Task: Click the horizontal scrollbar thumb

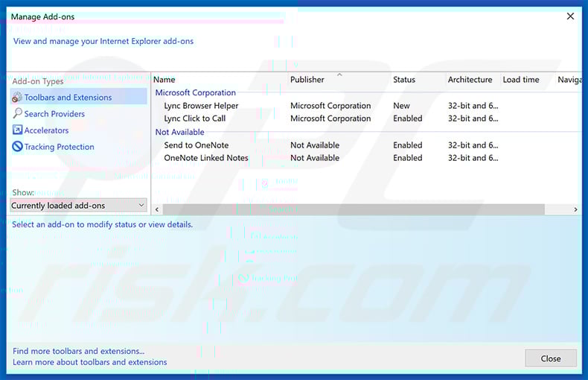Action: tap(354, 209)
